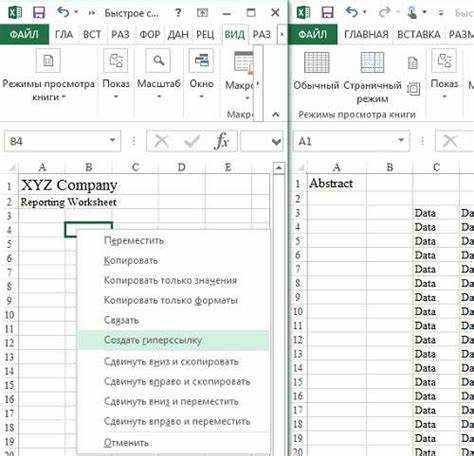The width and height of the screenshot is (474, 456).
Task: Open the ФАЙЛ button in right window
Action: [x=312, y=34]
